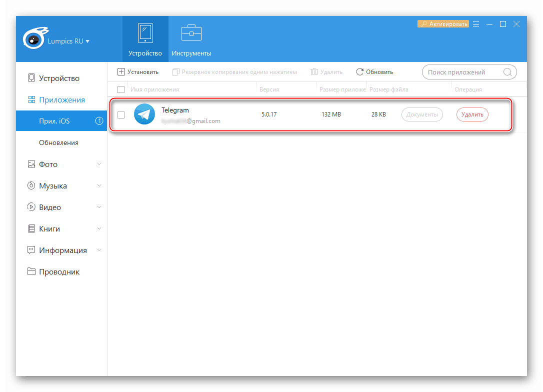Click the Обновить refresh button
The height and width of the screenshot is (392, 543).
pos(374,72)
